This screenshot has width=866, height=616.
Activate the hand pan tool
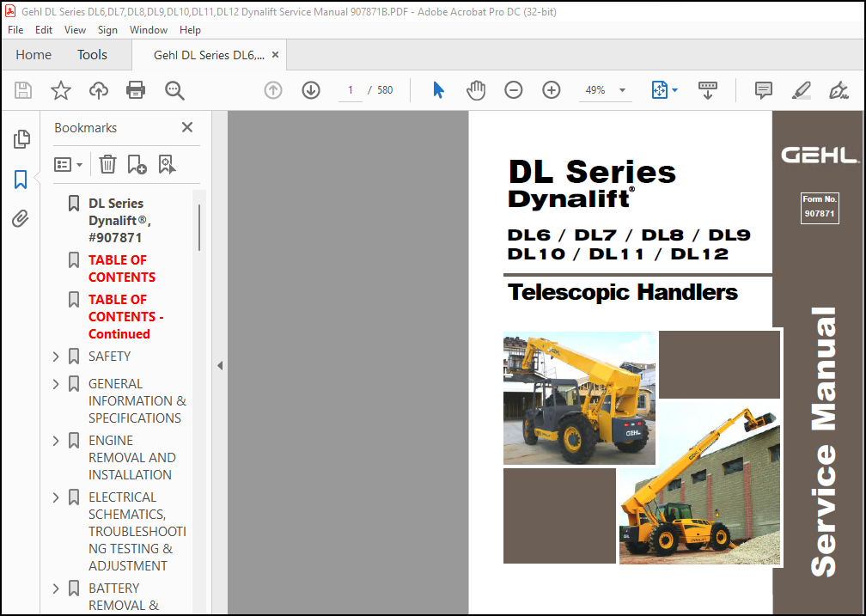(476, 90)
